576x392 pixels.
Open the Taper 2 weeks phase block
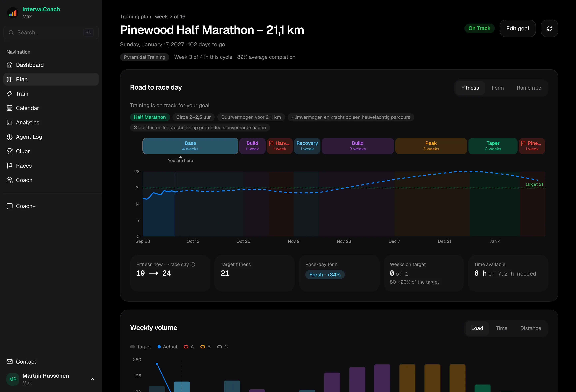point(493,146)
